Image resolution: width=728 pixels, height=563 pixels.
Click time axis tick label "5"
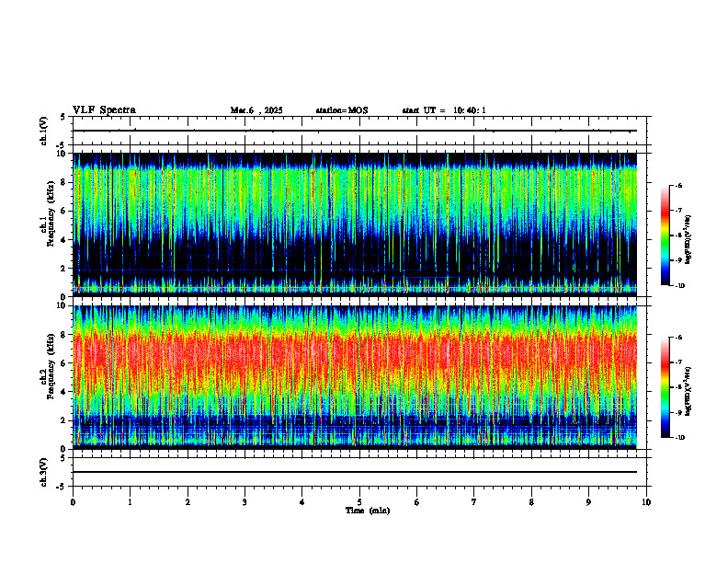click(359, 502)
